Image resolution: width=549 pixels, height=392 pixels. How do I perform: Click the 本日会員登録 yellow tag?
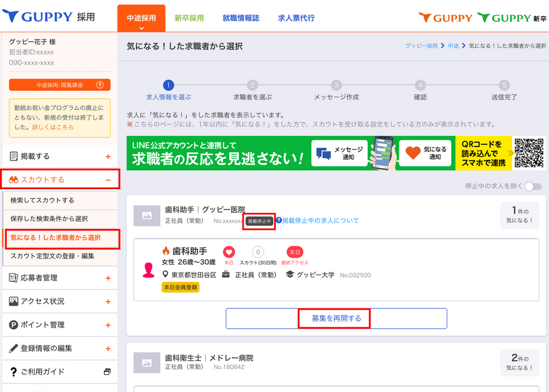point(181,287)
